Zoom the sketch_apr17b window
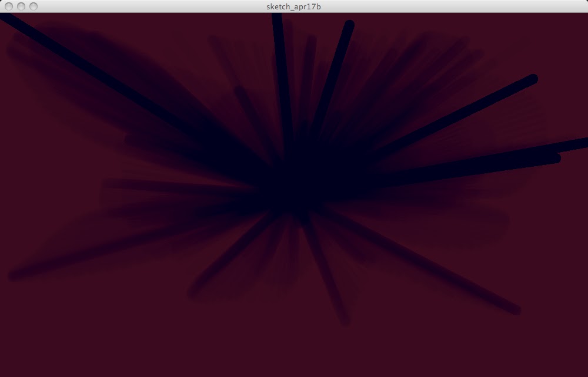588x377 pixels. click(x=34, y=6)
